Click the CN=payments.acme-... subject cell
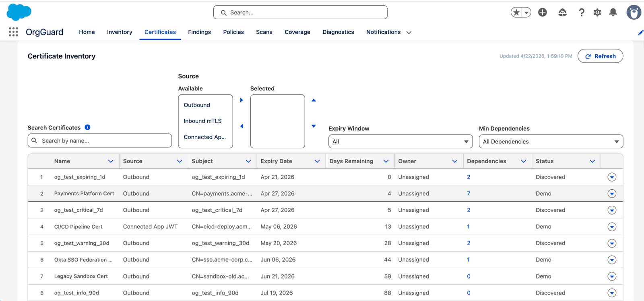This screenshot has height=301, width=644. pos(222,194)
